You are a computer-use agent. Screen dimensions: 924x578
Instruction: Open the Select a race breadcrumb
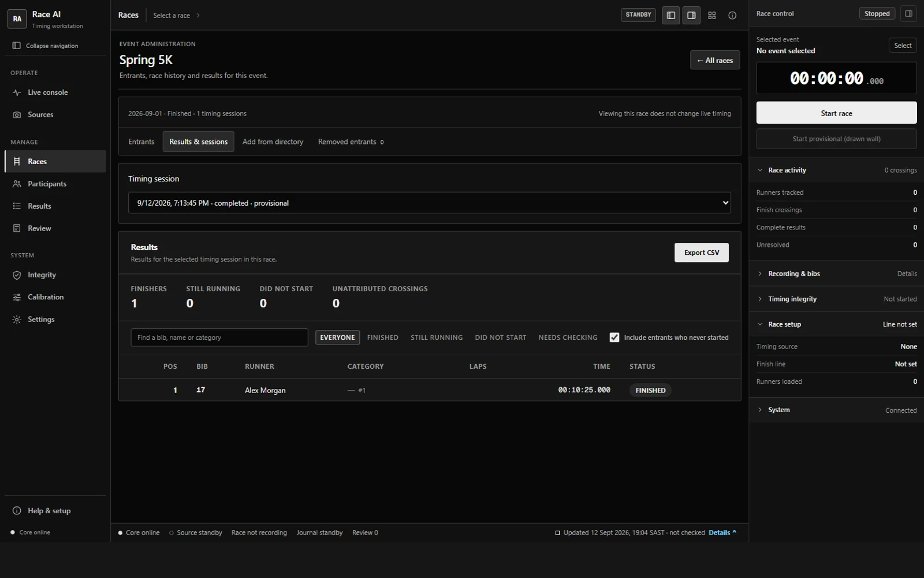[x=176, y=16]
